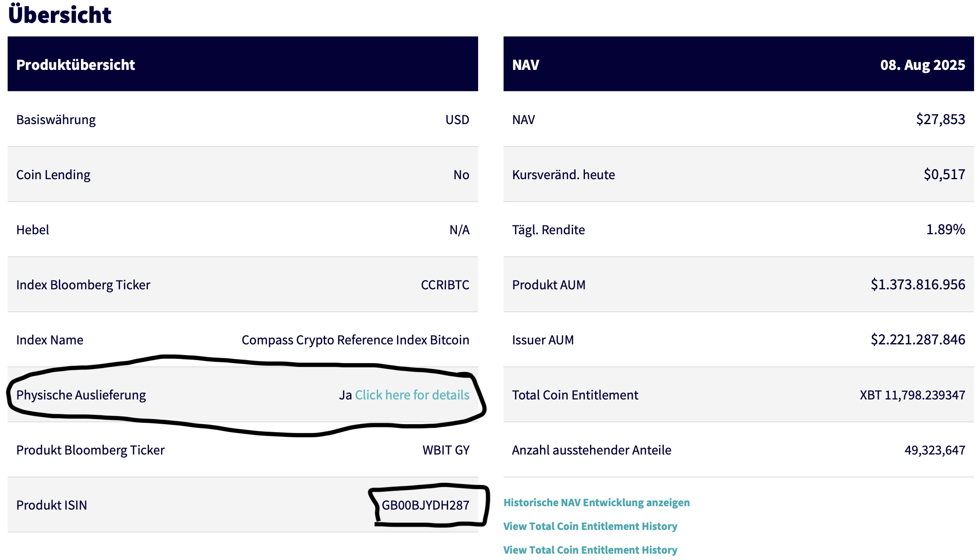Click the CCRIBTC index ticker value

pos(445,285)
